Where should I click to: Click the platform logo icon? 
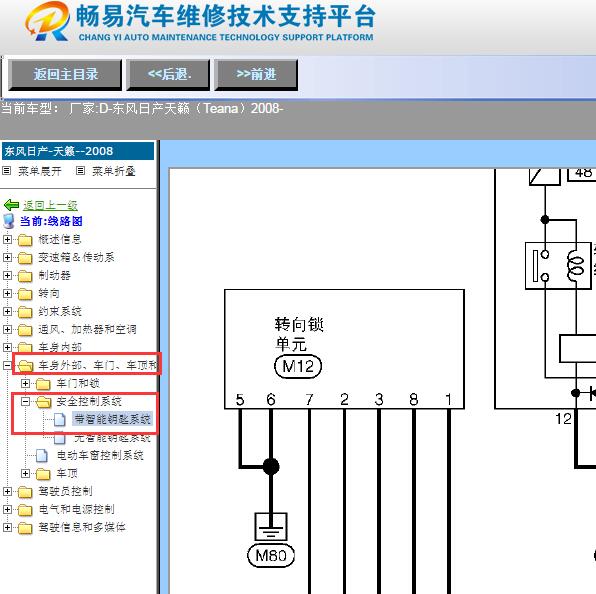pos(48,21)
